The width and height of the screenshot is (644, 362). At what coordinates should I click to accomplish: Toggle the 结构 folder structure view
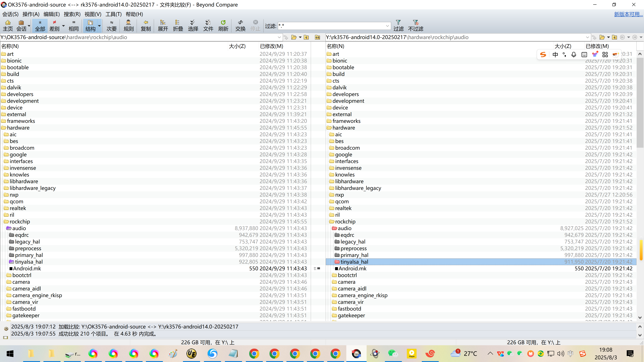point(90,26)
